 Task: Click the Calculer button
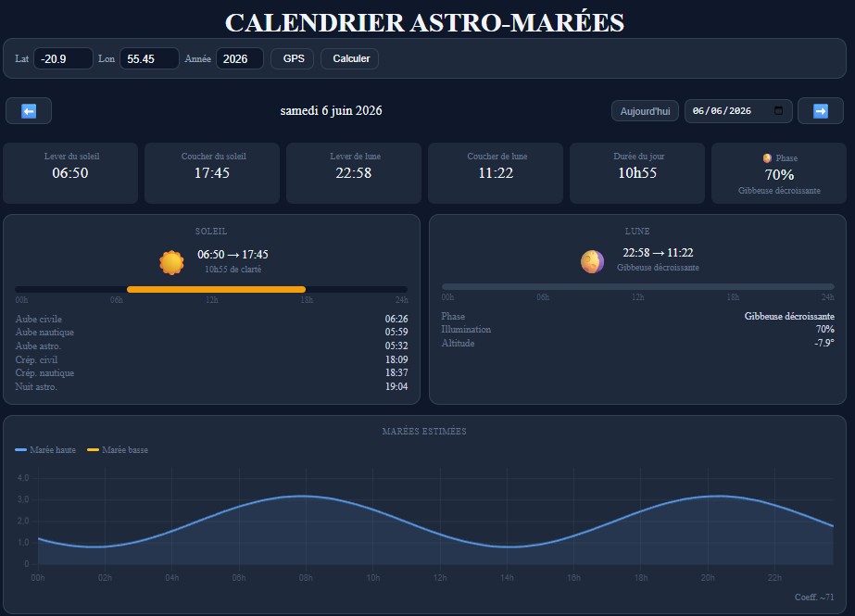click(351, 59)
